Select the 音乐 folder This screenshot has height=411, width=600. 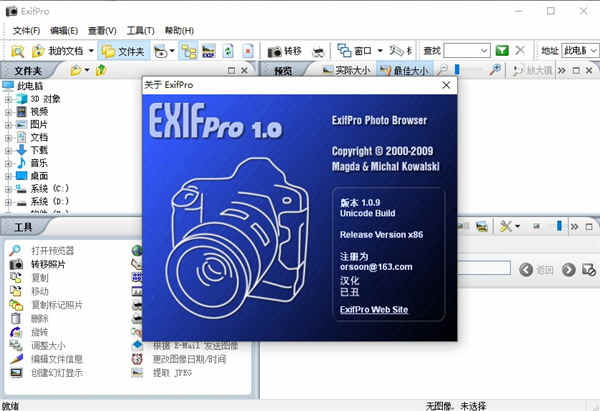[39, 163]
